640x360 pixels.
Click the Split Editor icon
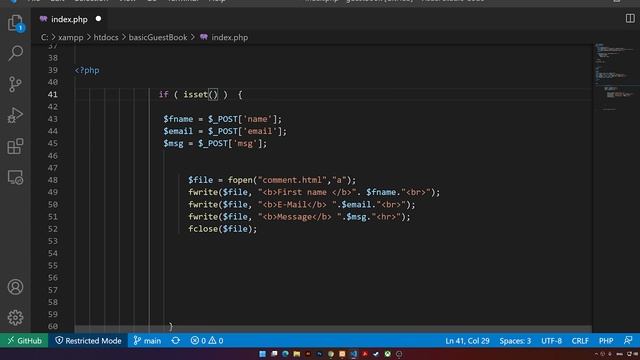[x=630, y=18]
